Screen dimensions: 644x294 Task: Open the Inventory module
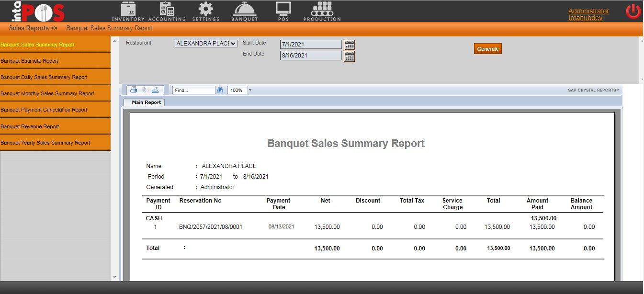(x=128, y=11)
